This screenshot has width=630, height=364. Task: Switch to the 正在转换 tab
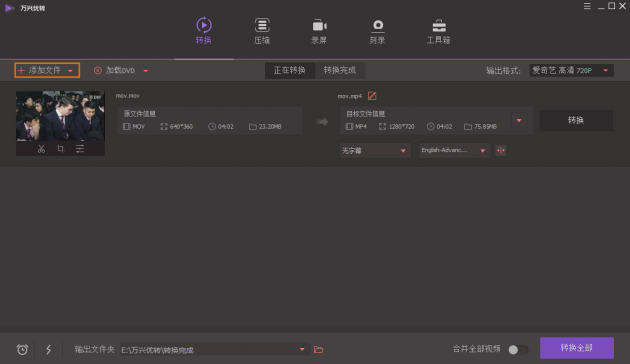click(x=290, y=70)
